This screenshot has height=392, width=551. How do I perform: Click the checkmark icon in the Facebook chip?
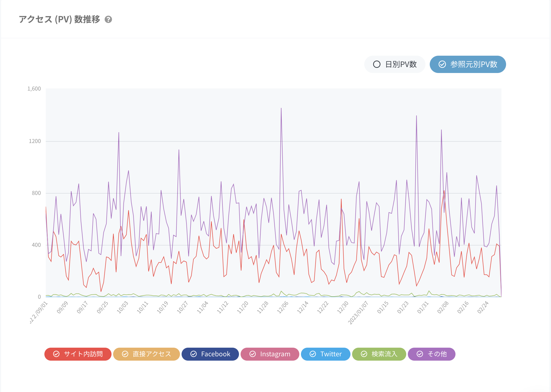point(194,354)
